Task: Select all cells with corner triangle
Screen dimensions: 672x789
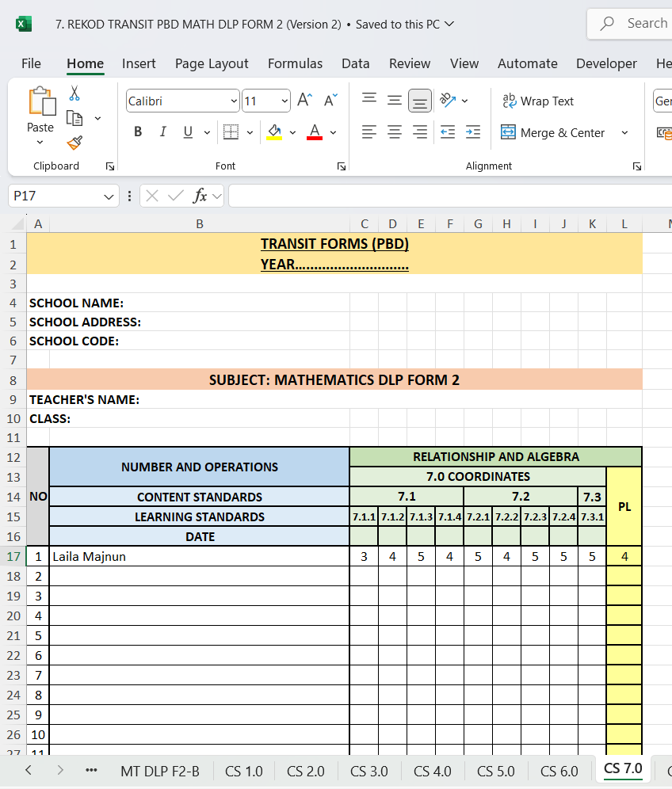Action: [x=17, y=224]
